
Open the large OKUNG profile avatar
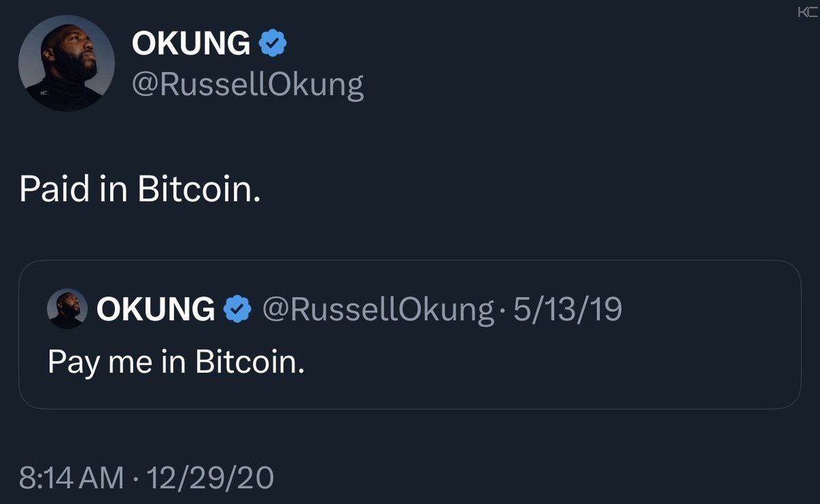(66, 63)
